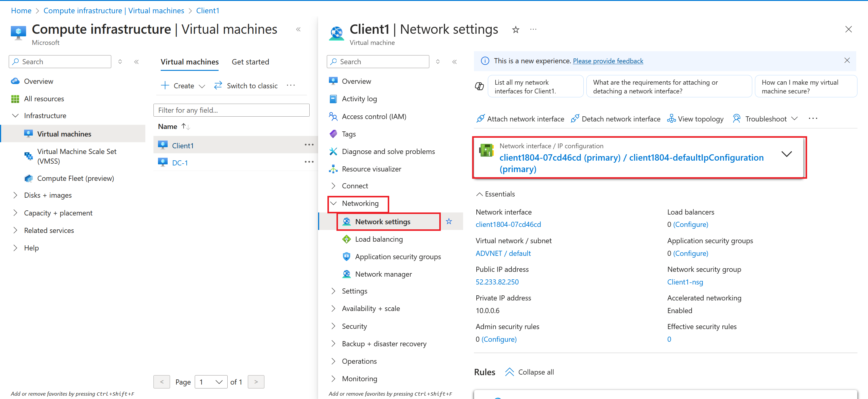Sort virtual machines by Name

pyautogui.click(x=174, y=126)
